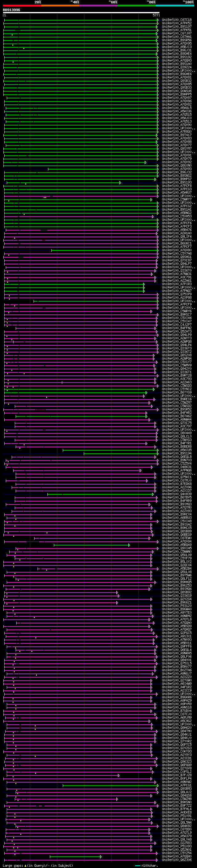
Task: Open hit UniRef100_C6TC18
Action: pos(177,20)
